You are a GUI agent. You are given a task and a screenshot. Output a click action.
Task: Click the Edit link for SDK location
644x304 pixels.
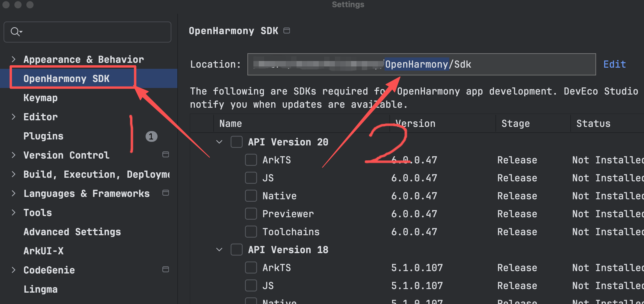coord(615,64)
